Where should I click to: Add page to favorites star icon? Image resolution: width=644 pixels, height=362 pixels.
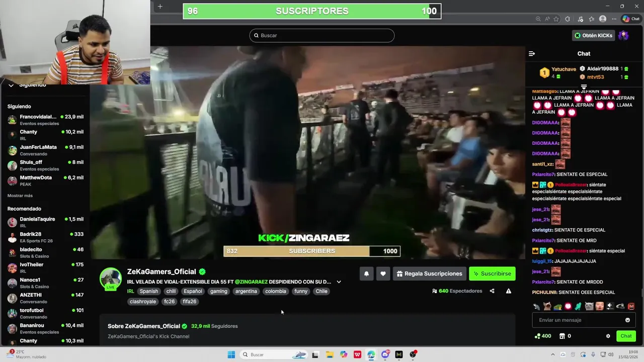click(556, 19)
